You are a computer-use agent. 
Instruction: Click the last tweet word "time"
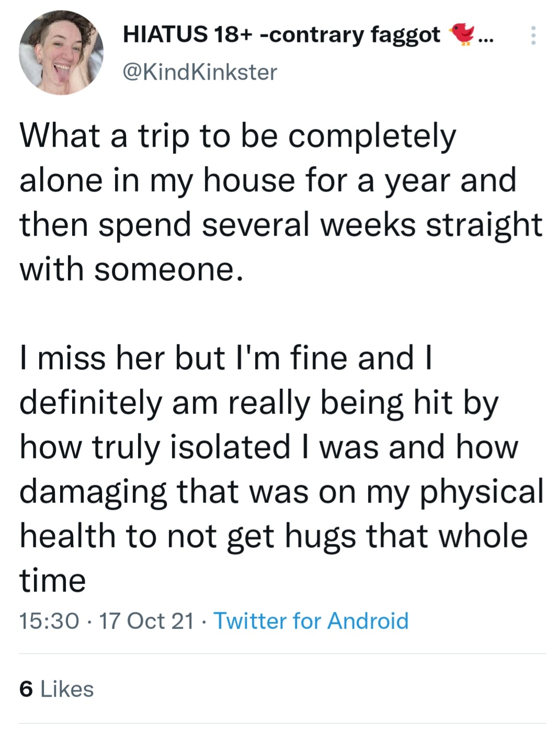[52, 581]
